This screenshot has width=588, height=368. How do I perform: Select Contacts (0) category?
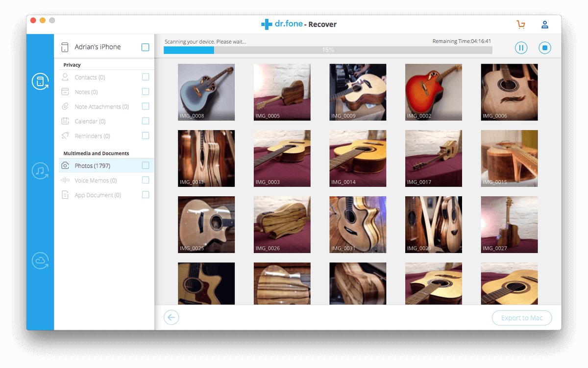click(106, 77)
